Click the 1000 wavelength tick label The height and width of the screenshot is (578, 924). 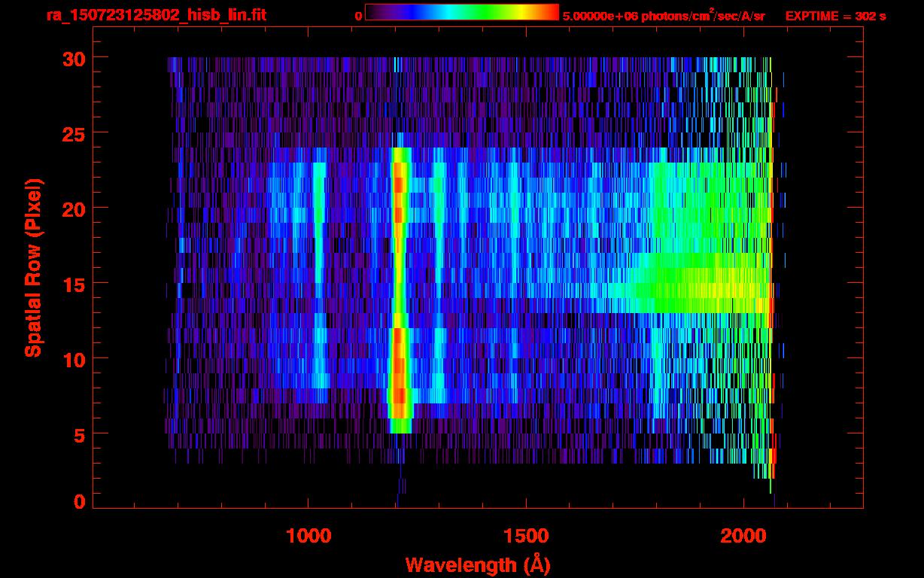tap(308, 536)
